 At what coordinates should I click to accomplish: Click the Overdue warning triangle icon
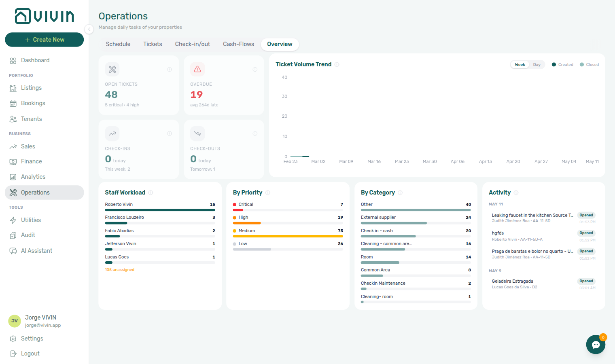click(x=197, y=70)
